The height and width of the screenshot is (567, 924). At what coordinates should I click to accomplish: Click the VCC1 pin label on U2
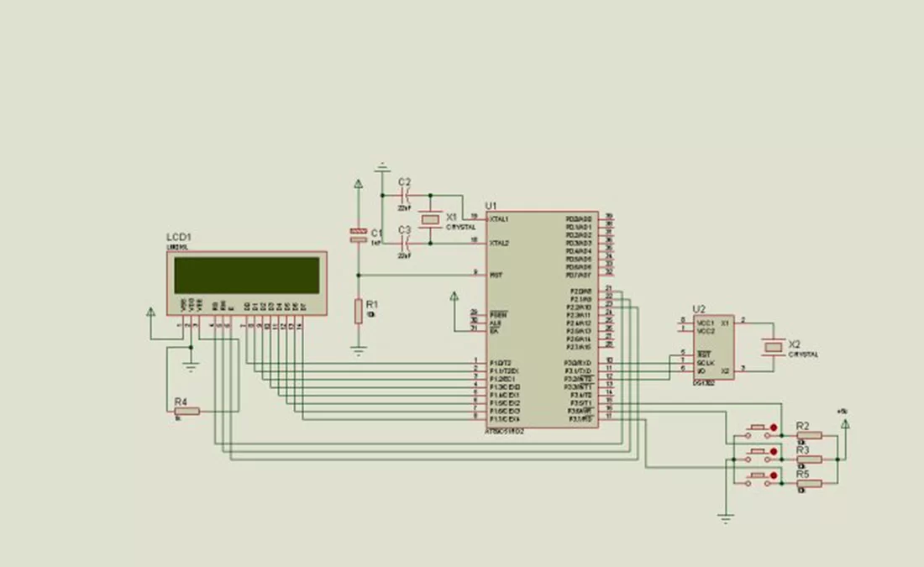pyautogui.click(x=706, y=323)
